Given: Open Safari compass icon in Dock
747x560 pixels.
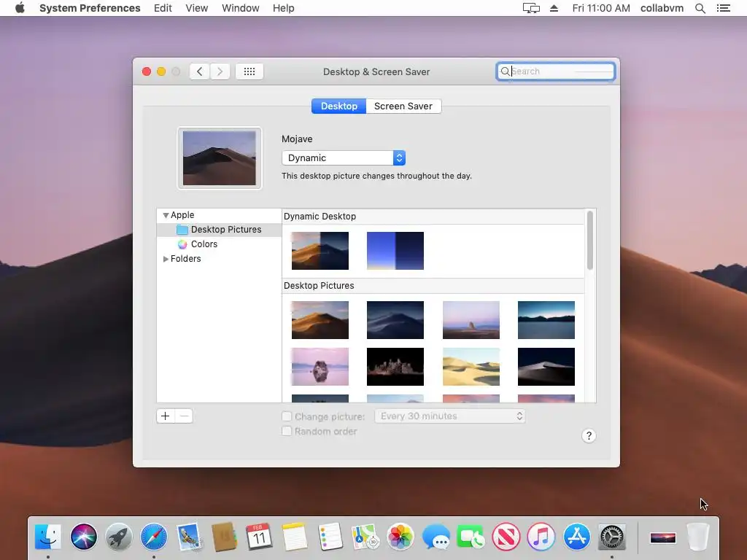Looking at the screenshot, I should click(154, 537).
